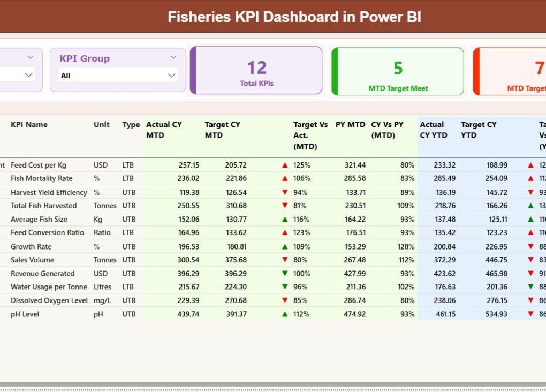Screen dimensions: 546x392
Task: Click the red down-arrow beside Water Usage per Tonne
Action: click(284, 287)
